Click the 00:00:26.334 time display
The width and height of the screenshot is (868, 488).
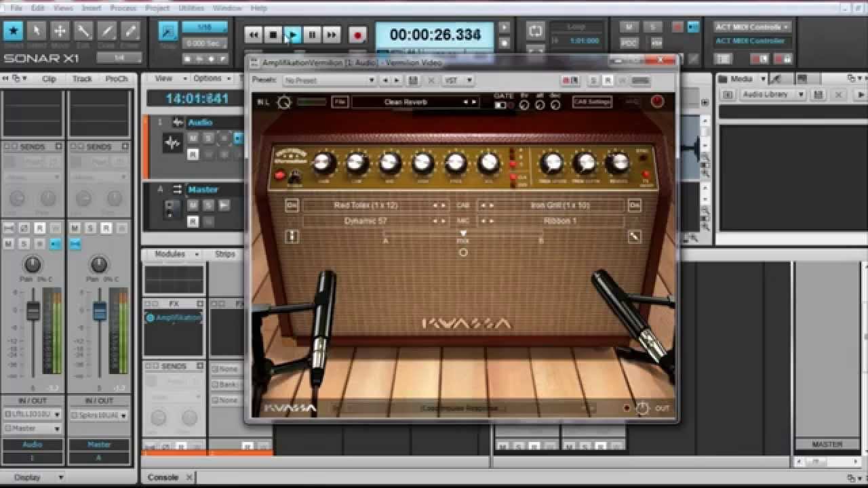(435, 35)
